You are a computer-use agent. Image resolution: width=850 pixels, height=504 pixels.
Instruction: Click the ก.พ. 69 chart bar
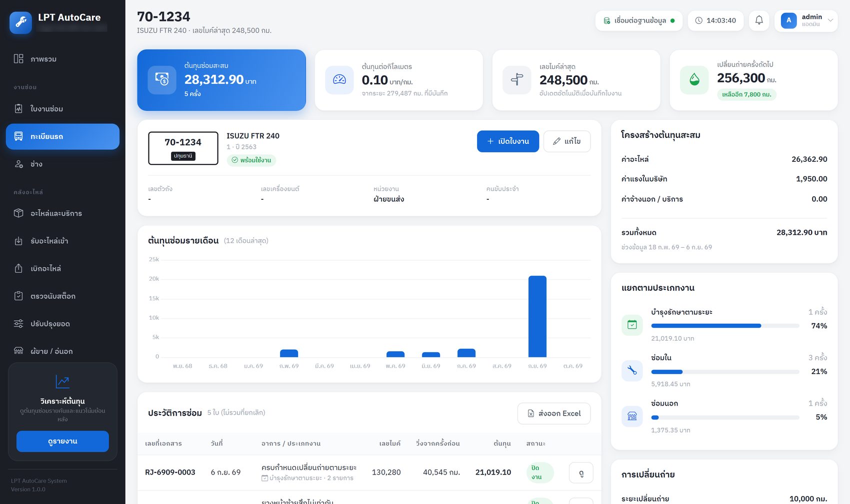click(289, 353)
